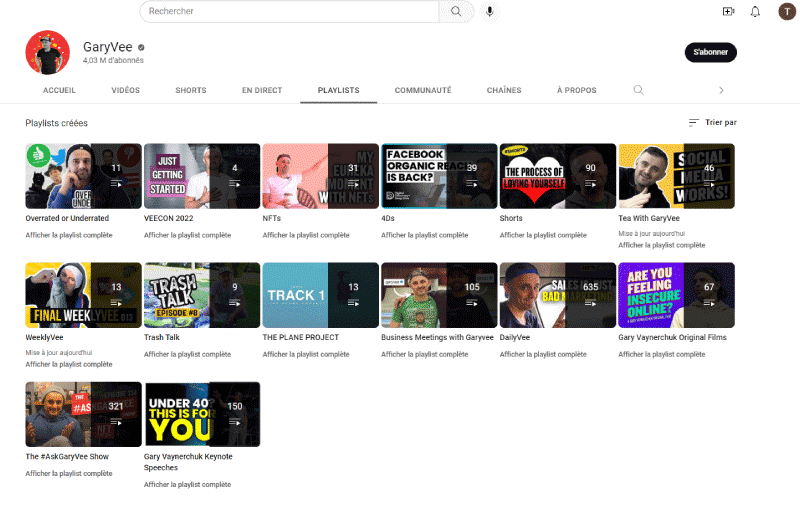
Task: View full playlist under 4Ds
Action: coord(424,235)
